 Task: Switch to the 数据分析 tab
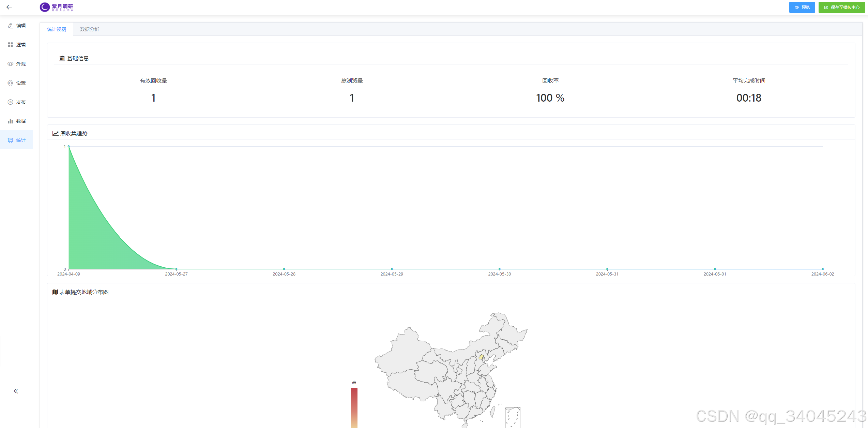[89, 29]
